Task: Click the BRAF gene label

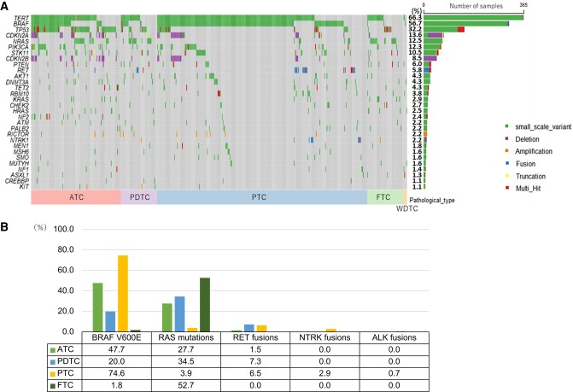Action: point(21,24)
